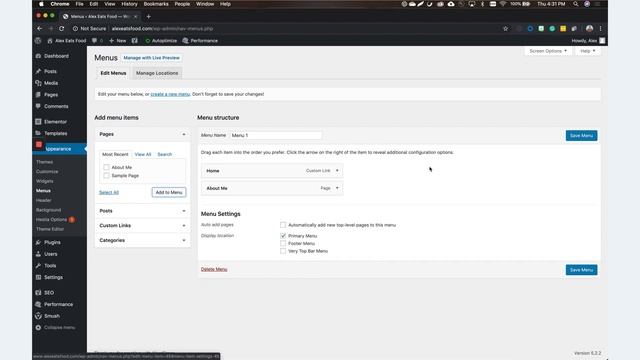This screenshot has width=640, height=360.
Task: Open Performance in the admin bar
Action: coord(200,40)
